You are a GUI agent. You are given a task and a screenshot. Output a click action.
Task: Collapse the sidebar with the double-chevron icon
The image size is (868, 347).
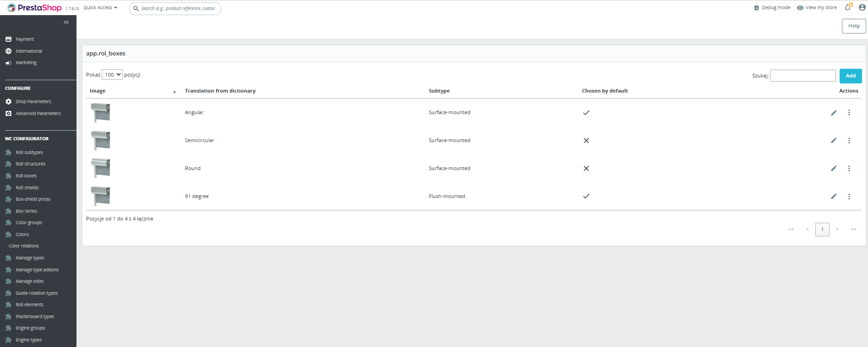point(66,22)
